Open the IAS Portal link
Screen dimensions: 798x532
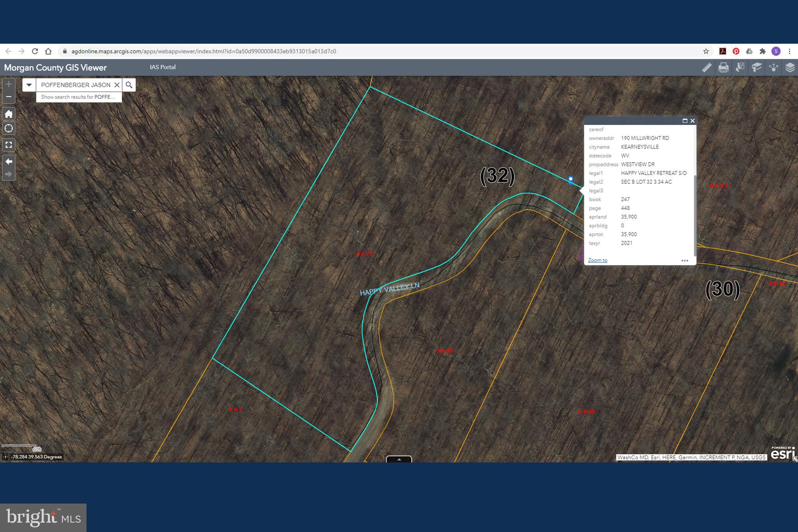[162, 67]
